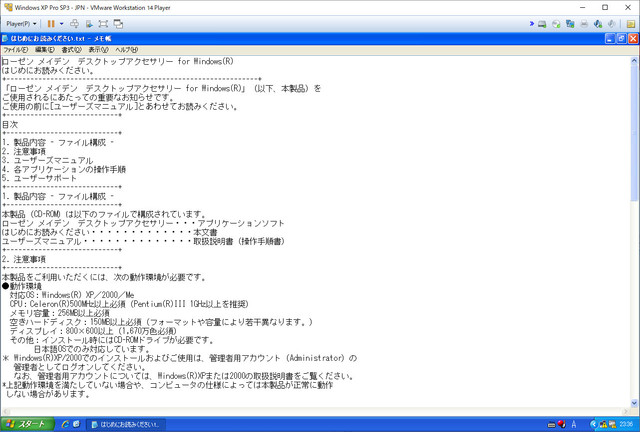Click the network adapter device icon
Screen dimensions: 640x432
(570, 24)
